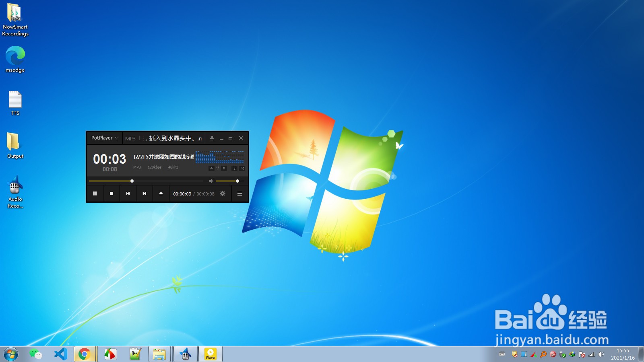Click the orange magnifier tray icon

(x=543, y=354)
